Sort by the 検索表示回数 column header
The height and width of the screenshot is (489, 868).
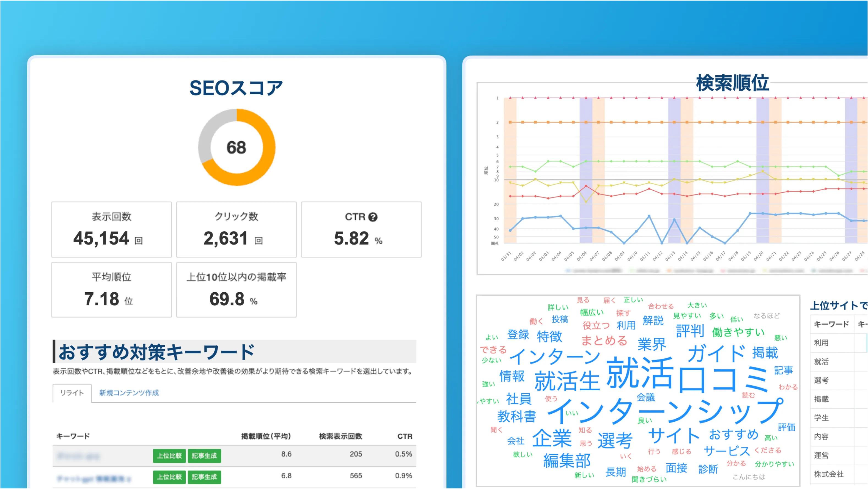pyautogui.click(x=340, y=436)
